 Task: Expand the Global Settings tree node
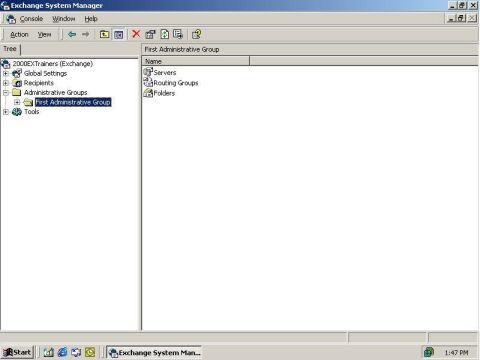(6, 73)
